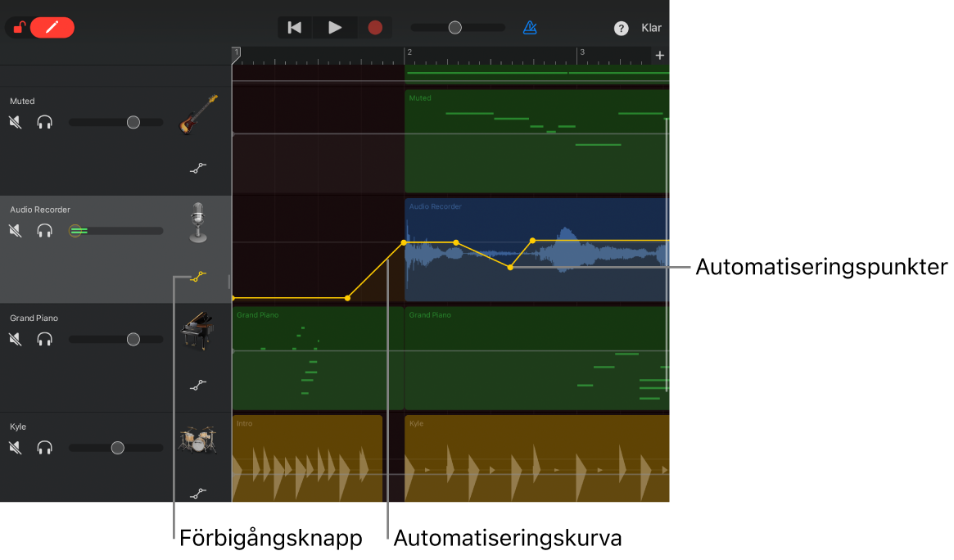Viewport: 954px width, 560px height.
Task: Solo the Kyle track with headphones
Action: [44, 448]
